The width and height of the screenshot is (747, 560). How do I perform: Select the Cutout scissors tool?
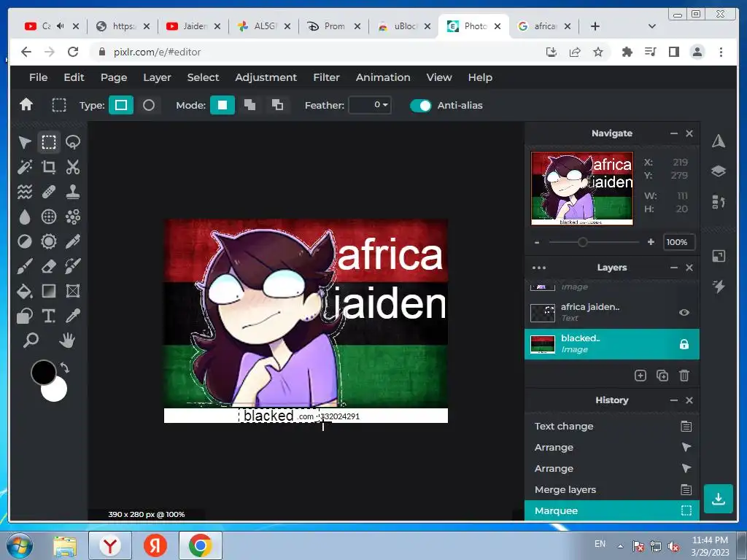click(x=73, y=167)
